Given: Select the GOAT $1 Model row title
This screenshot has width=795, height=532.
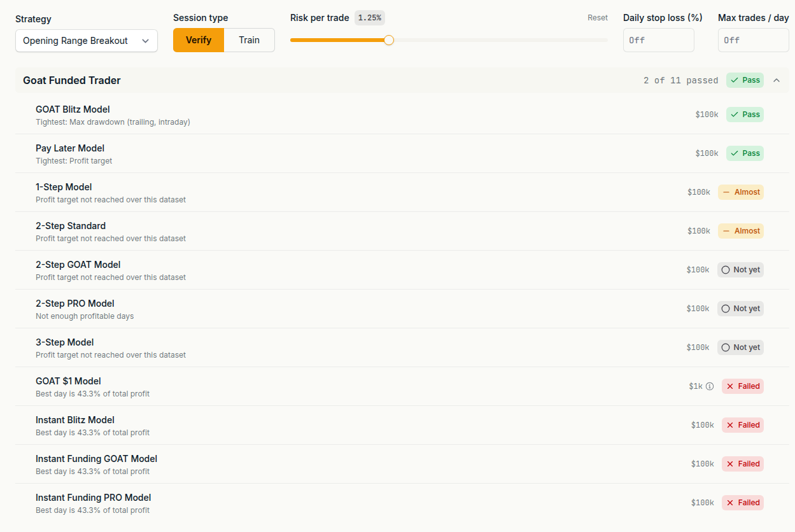Looking at the screenshot, I should (x=68, y=381).
